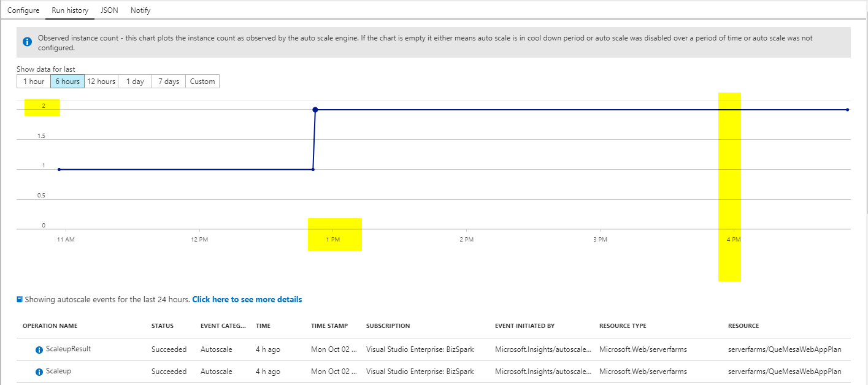Switch to the Configure tab
868x385 pixels.
[23, 10]
